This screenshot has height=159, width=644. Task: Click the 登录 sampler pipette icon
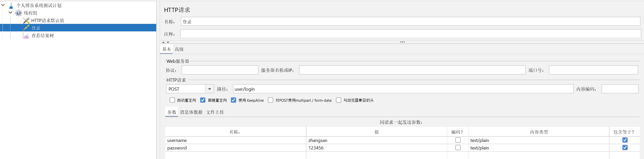[x=26, y=28]
